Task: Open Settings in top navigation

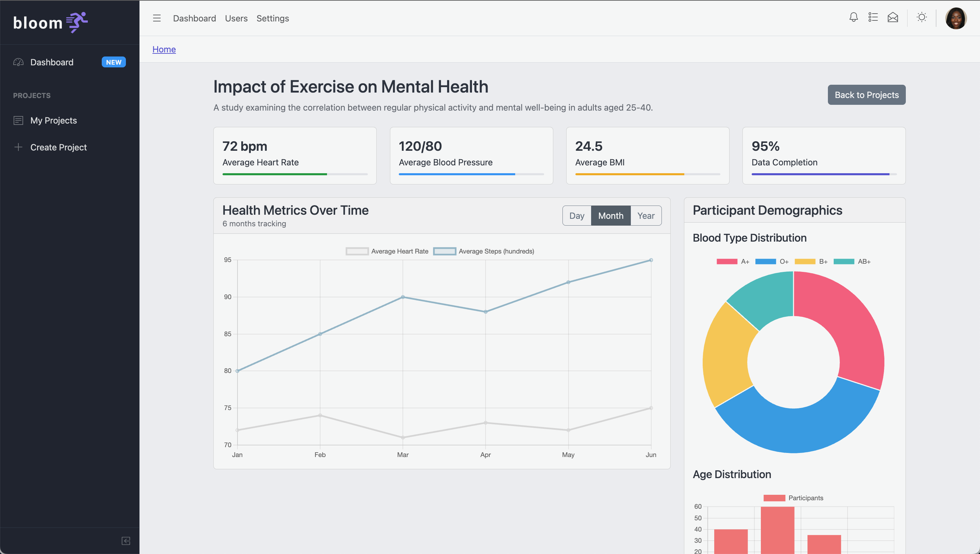Action: [x=272, y=18]
